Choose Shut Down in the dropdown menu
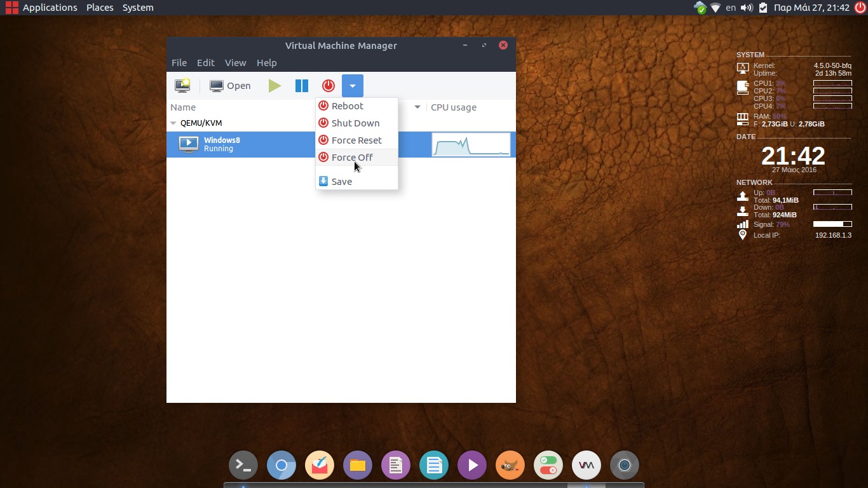868x488 pixels. tap(355, 123)
